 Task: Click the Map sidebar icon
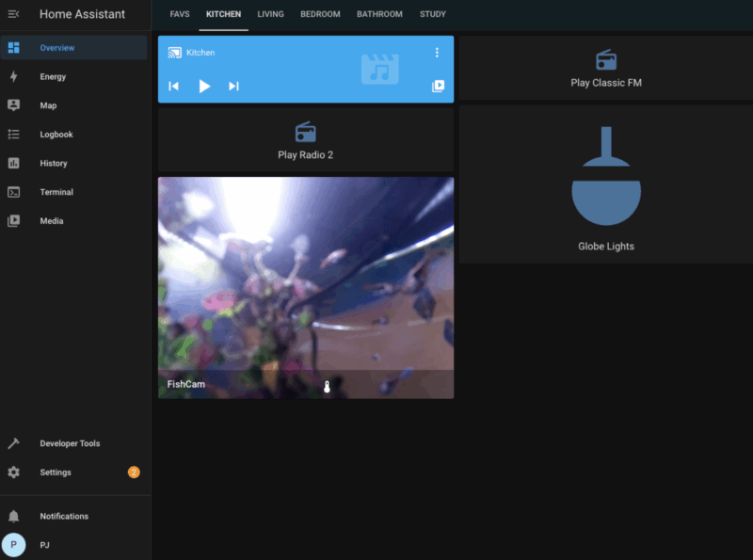(13, 105)
